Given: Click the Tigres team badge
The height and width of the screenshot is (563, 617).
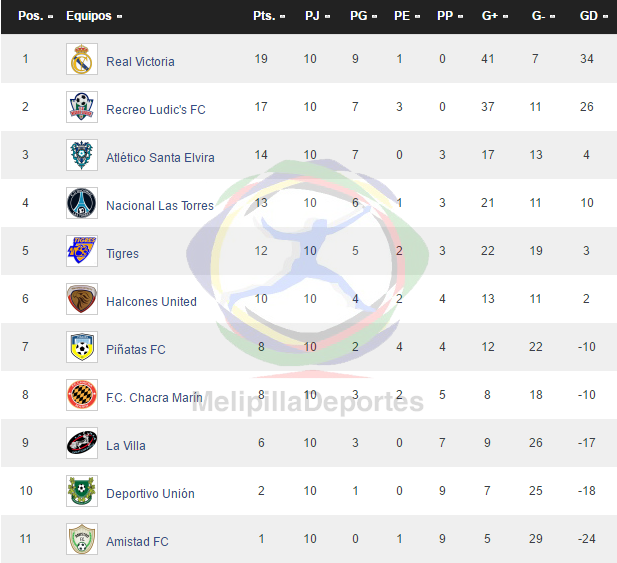Looking at the screenshot, I should pyautogui.click(x=82, y=251).
